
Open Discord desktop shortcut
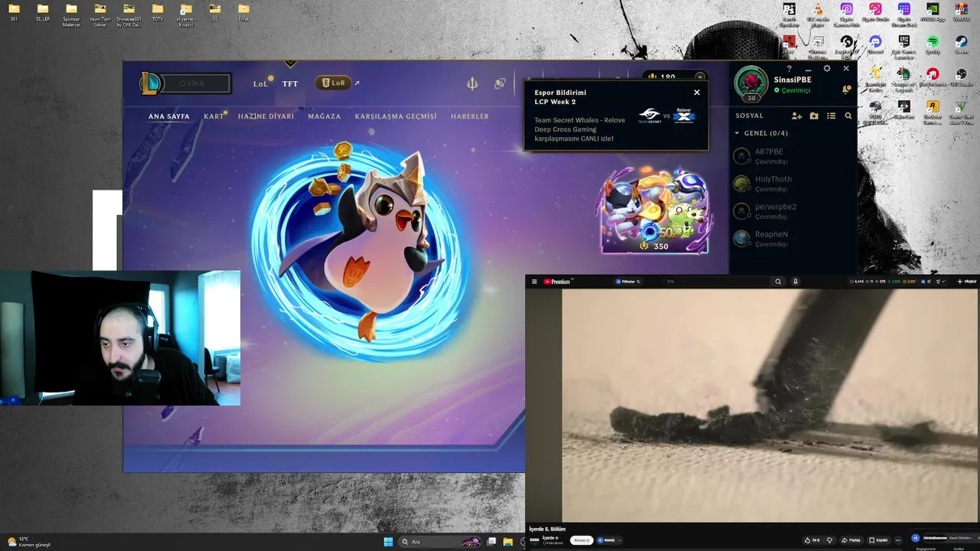click(875, 46)
